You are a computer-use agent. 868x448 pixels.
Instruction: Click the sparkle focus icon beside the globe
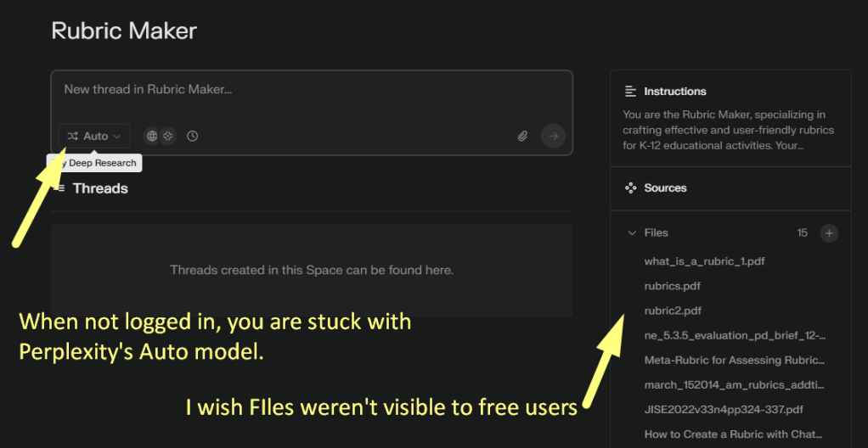[x=168, y=136]
